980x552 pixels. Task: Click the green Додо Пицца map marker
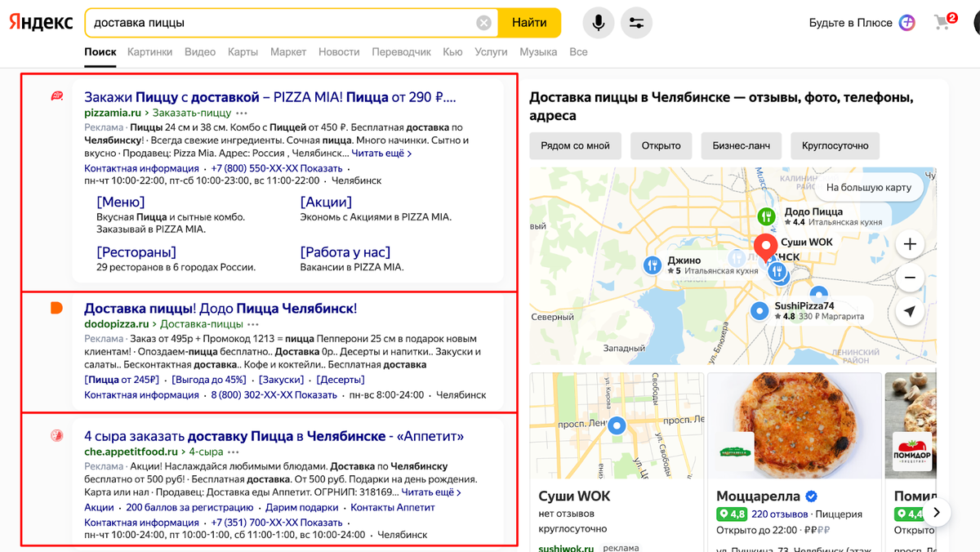[x=766, y=216]
